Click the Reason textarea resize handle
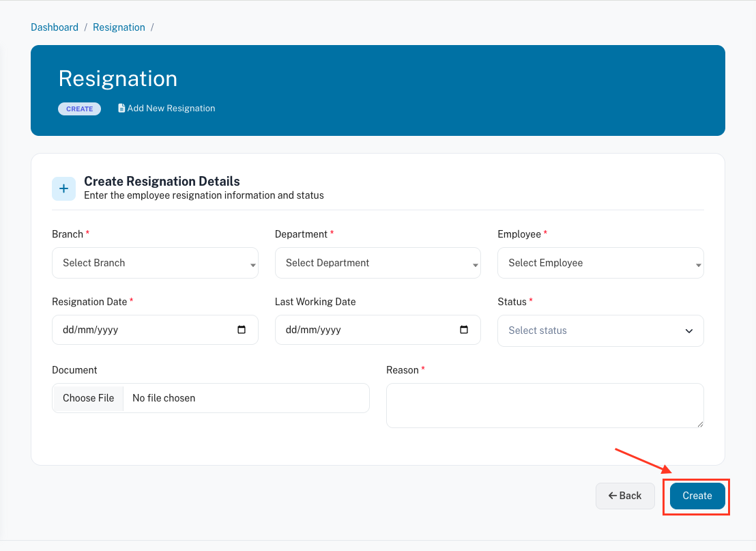Screen dimensions: 756x551 [699, 424]
